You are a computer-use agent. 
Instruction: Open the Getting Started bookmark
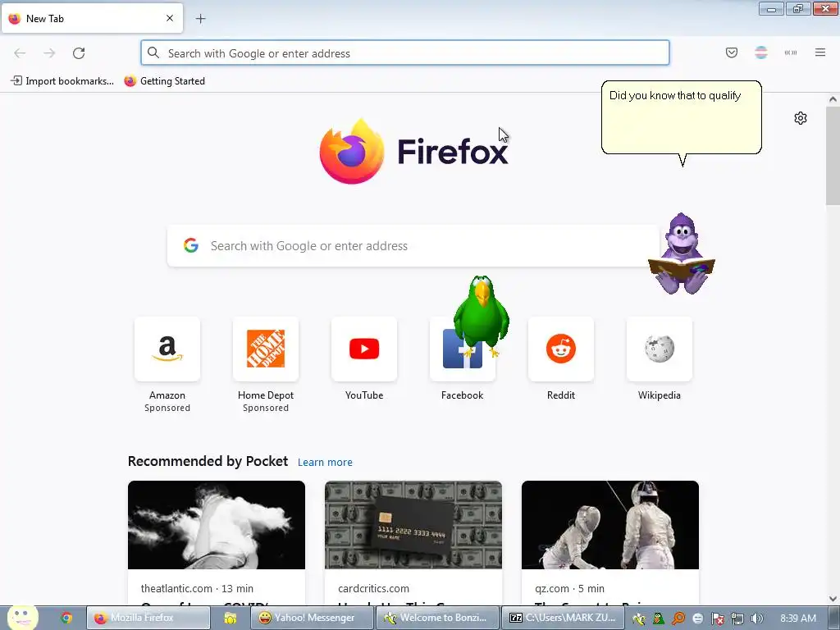click(164, 81)
